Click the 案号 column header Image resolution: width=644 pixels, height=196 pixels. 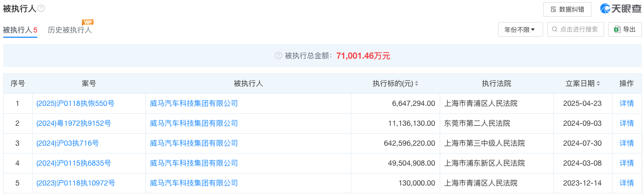[x=89, y=83]
